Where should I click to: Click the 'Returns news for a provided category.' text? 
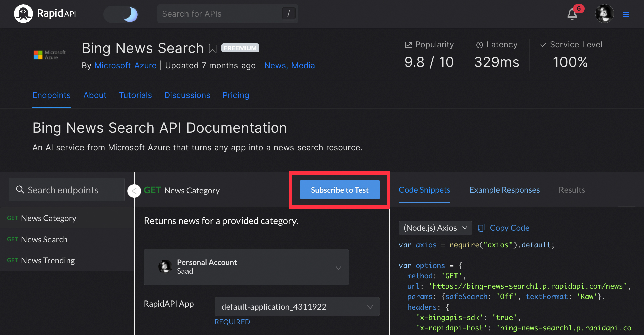(221, 221)
